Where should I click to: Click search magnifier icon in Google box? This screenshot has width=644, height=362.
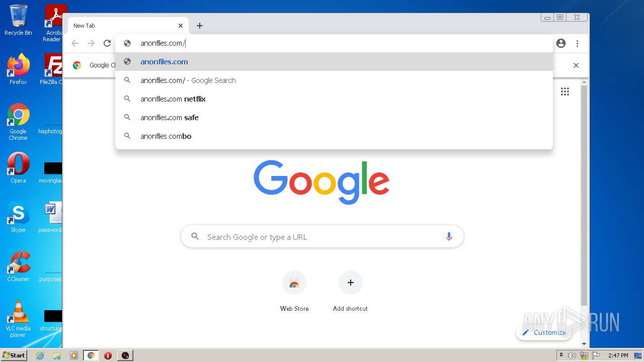point(195,237)
